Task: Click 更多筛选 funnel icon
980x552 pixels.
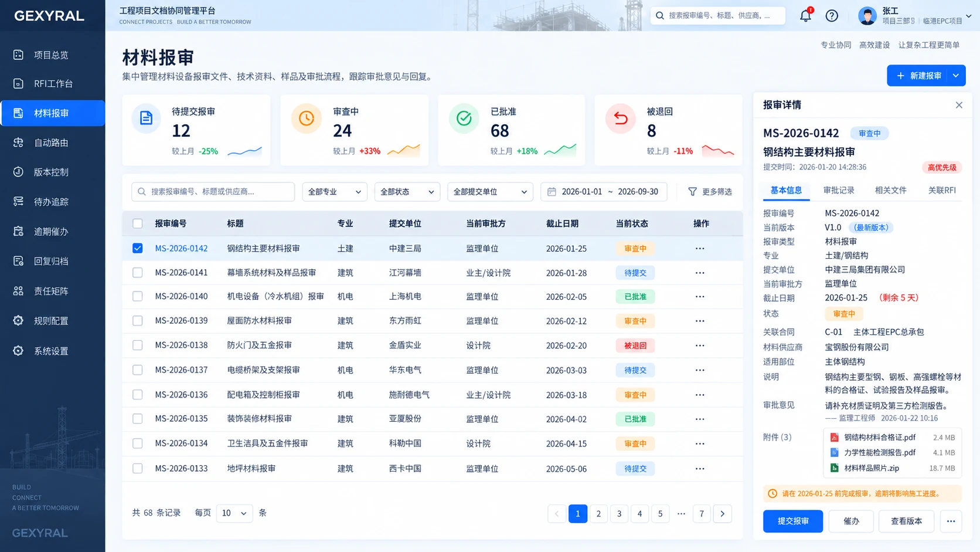Action: [692, 192]
